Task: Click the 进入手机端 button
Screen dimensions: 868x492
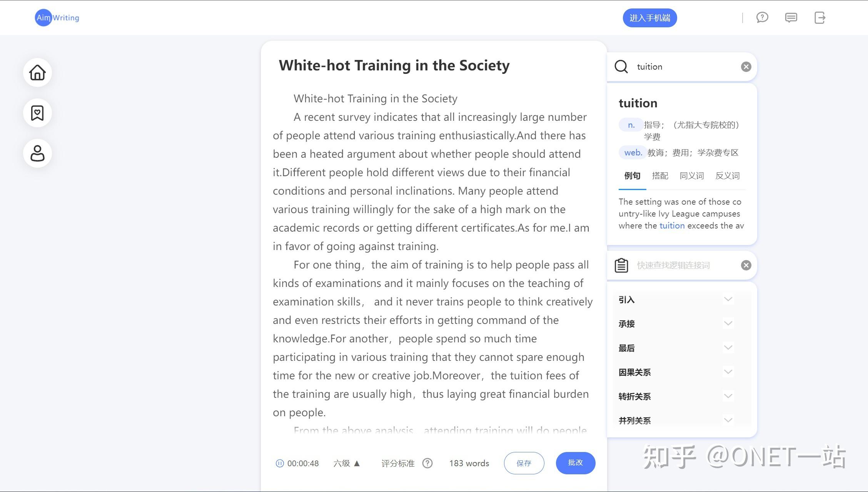Action: pyautogui.click(x=649, y=18)
